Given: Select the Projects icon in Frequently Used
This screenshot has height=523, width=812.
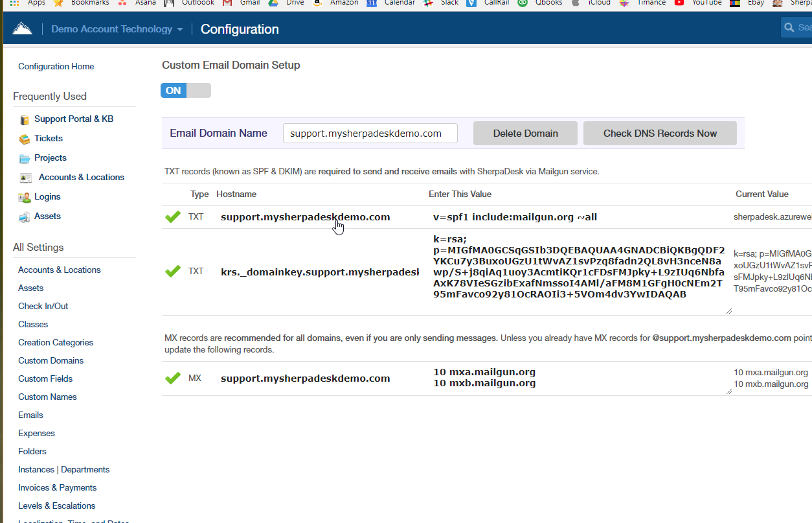Looking at the screenshot, I should (25, 157).
